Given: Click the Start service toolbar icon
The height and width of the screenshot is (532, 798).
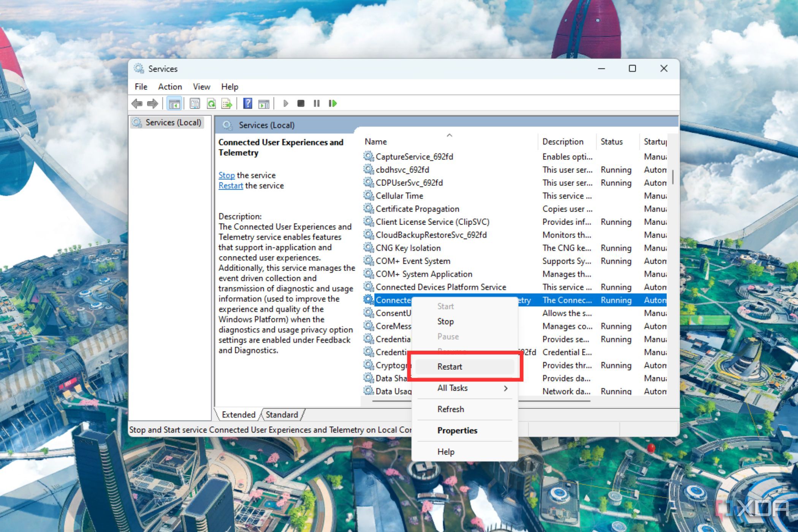Looking at the screenshot, I should pos(286,104).
